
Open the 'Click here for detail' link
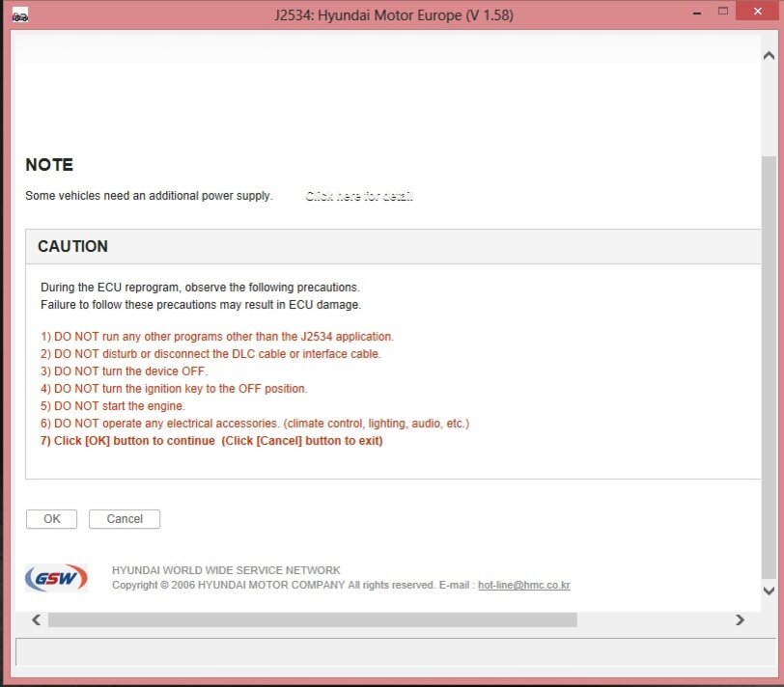click(359, 196)
